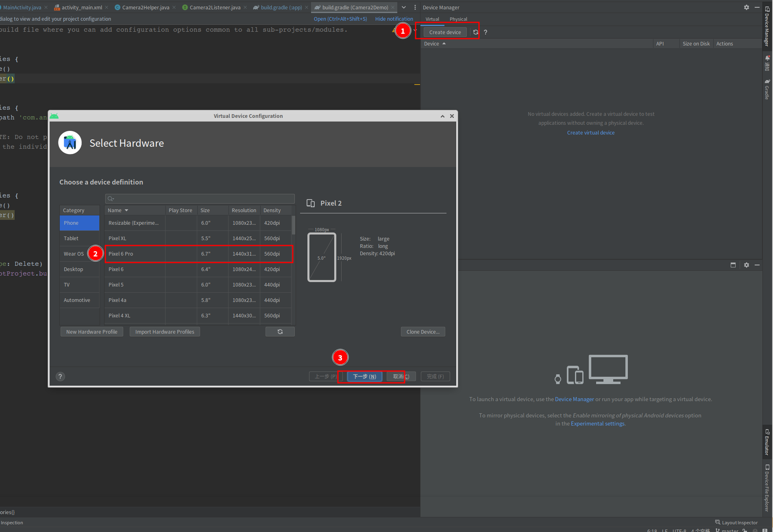Open the Device Manager side tool window
The height and width of the screenshot is (532, 773).
767,26
